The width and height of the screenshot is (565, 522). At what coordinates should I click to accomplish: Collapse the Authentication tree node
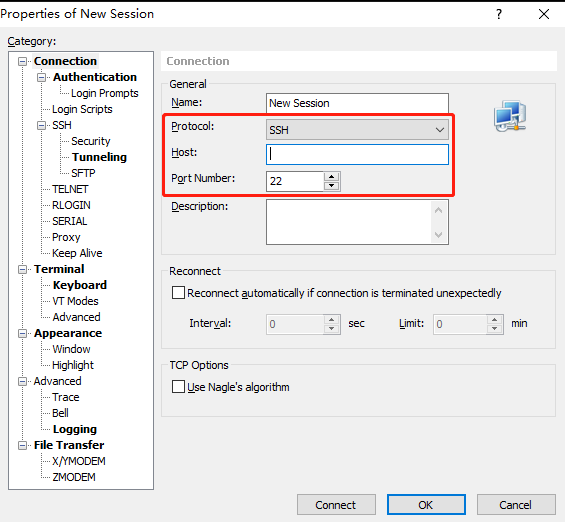41,77
